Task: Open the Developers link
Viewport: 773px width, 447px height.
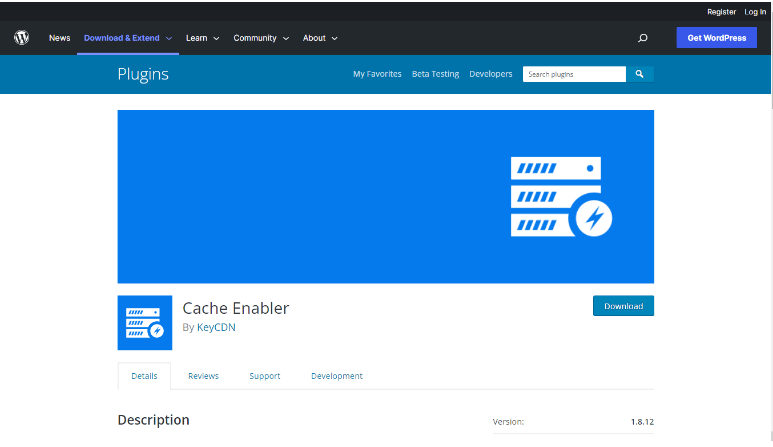Action: coord(491,74)
